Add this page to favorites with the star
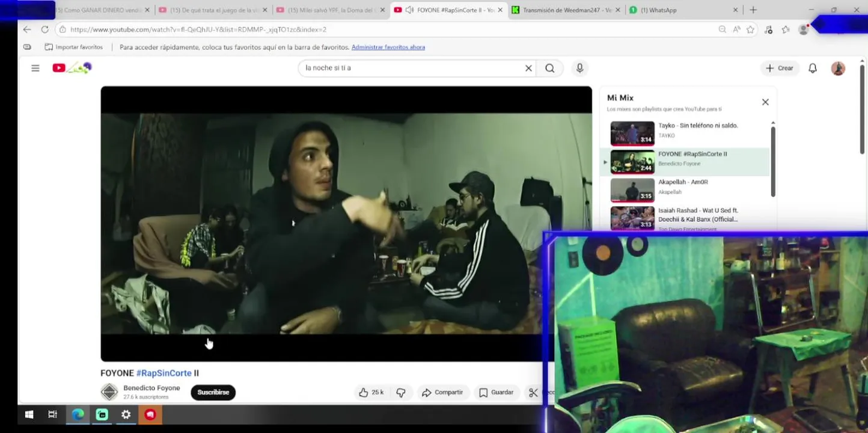Viewport: 868px width, 433px height. [x=750, y=29]
